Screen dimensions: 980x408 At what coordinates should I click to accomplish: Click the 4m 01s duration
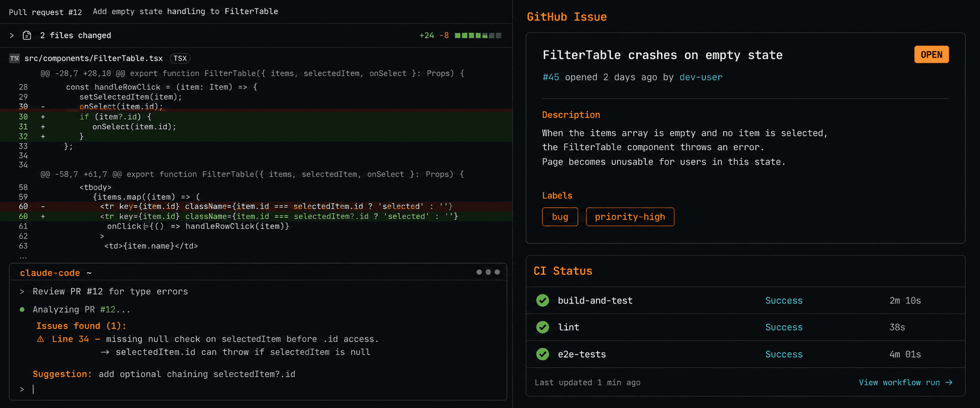[905, 354]
